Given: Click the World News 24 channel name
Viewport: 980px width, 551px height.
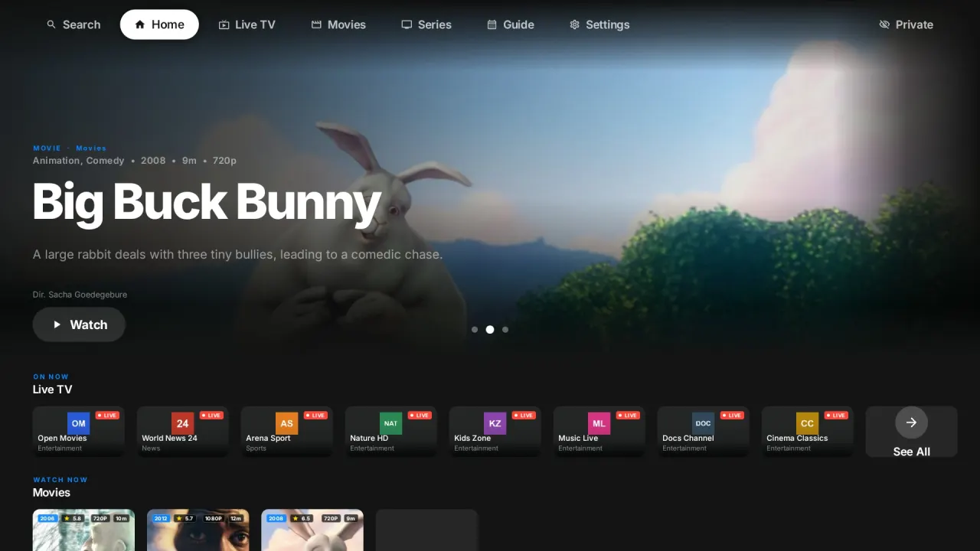Looking at the screenshot, I should pos(169,439).
